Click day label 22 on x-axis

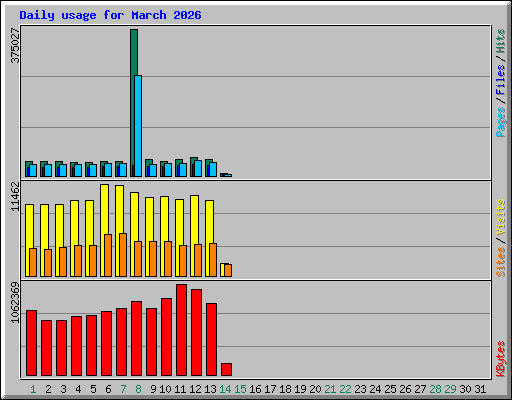(x=345, y=389)
